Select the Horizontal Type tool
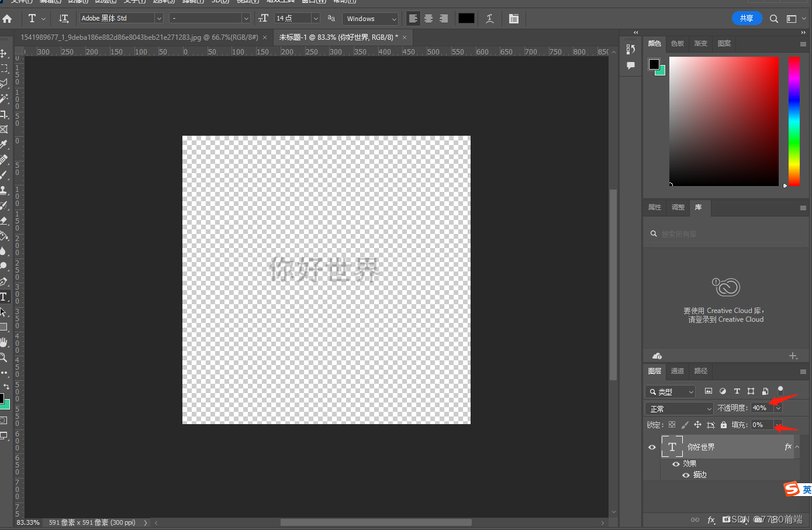 coord(4,297)
